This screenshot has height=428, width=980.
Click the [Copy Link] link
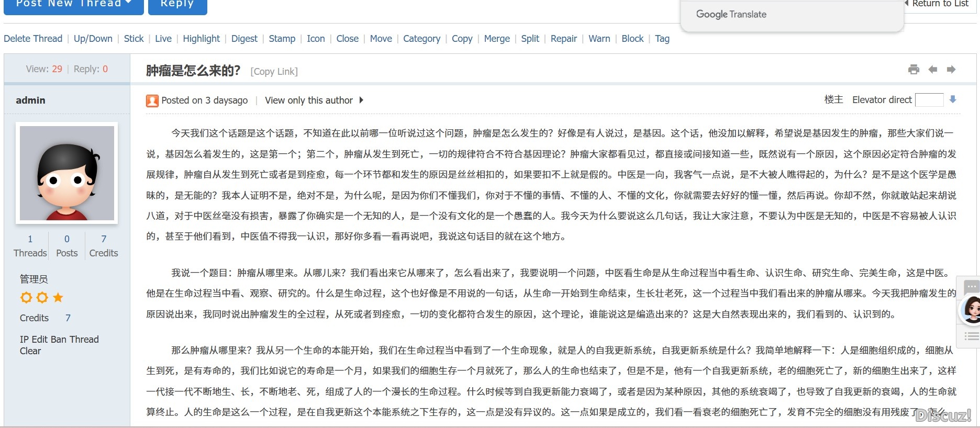point(274,72)
